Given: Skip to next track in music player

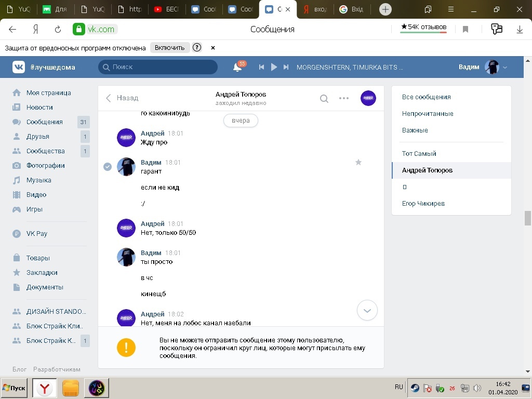Looking at the screenshot, I should [286, 67].
